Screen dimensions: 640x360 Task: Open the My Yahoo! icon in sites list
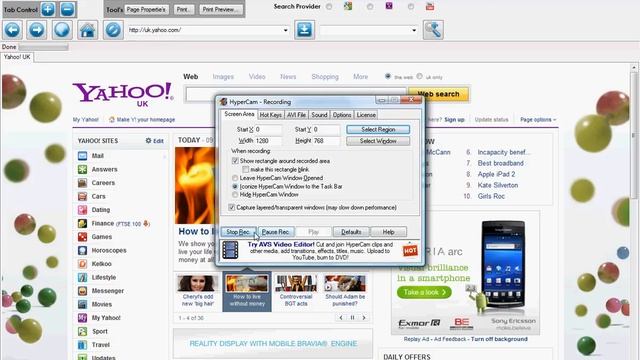tap(82, 318)
